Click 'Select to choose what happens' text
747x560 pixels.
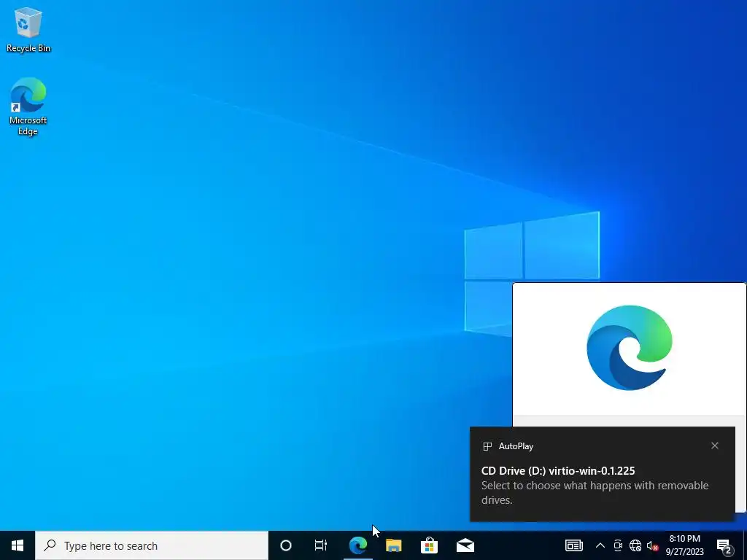(595, 492)
